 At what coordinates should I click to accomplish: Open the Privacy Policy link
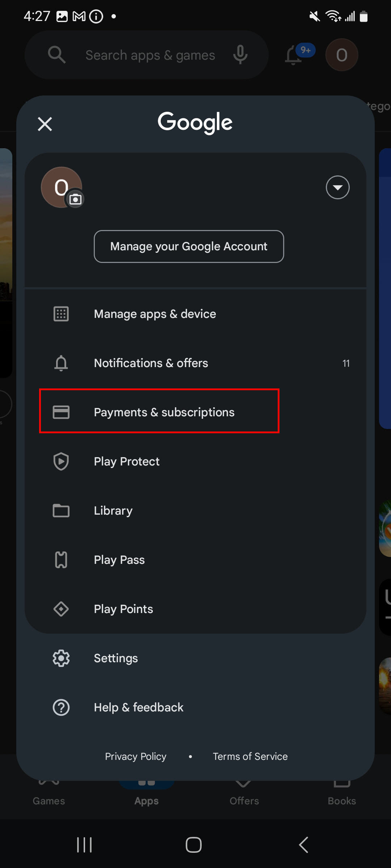[x=135, y=756]
